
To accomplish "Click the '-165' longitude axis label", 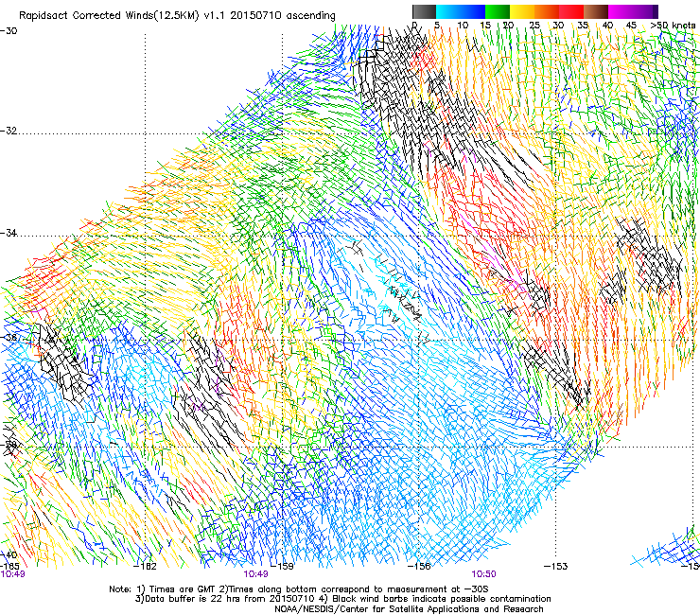I will 9,566.
